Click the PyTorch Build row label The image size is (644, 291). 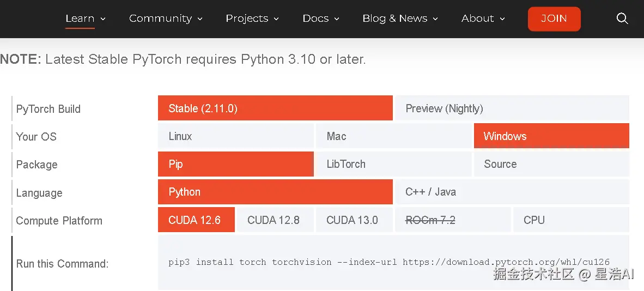pyautogui.click(x=48, y=109)
